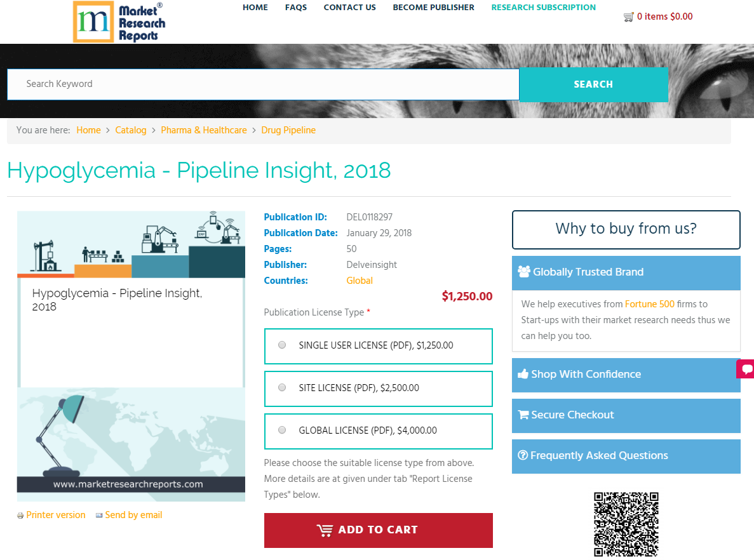This screenshot has height=560, width=754.
Task: Open BECOME PUBLISHER menu item
Action: click(433, 7)
